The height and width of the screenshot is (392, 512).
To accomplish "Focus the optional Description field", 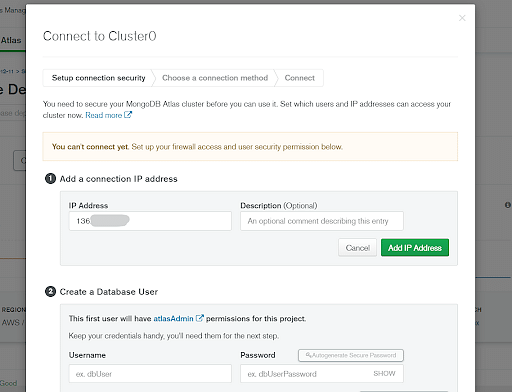I will (322, 221).
